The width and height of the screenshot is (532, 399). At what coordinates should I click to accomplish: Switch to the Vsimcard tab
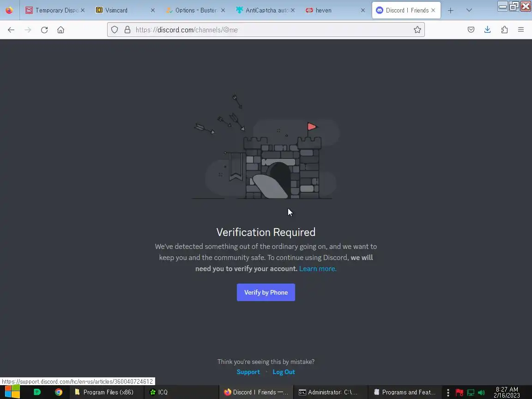point(125,11)
